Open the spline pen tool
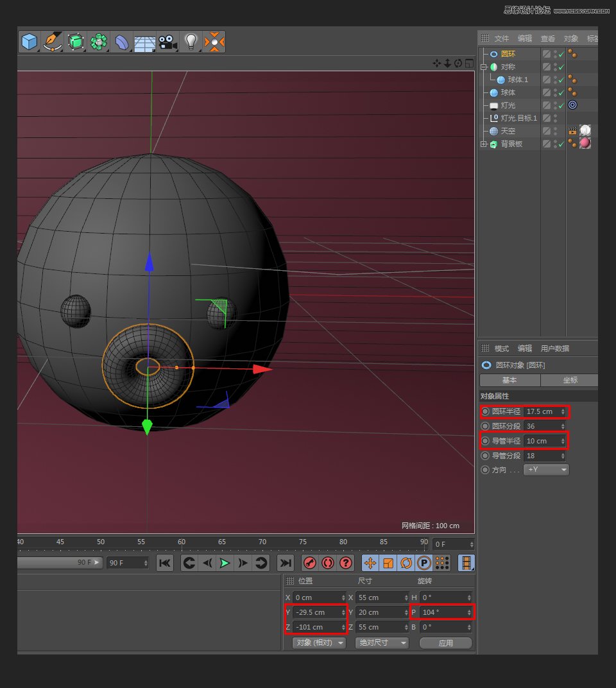Screen dimensions: 616x688 tap(53, 42)
